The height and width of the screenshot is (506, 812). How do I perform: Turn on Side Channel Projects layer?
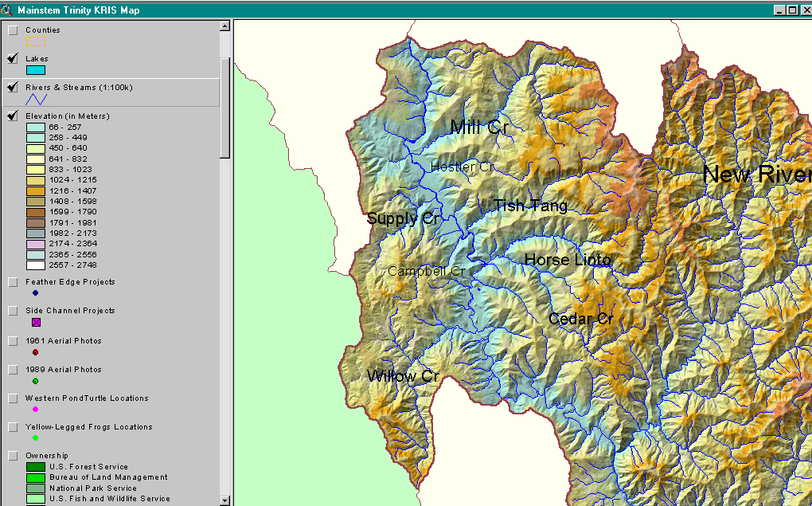[13, 311]
